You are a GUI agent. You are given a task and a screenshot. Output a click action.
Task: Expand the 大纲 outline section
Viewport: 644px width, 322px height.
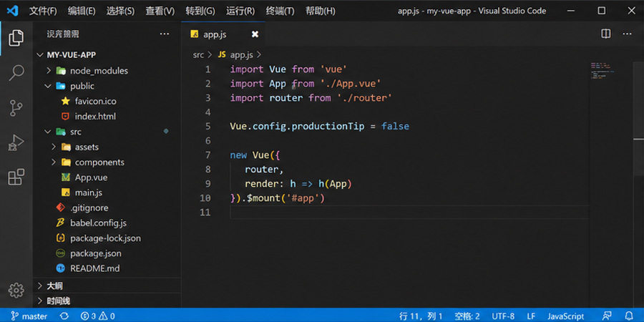pos(40,286)
